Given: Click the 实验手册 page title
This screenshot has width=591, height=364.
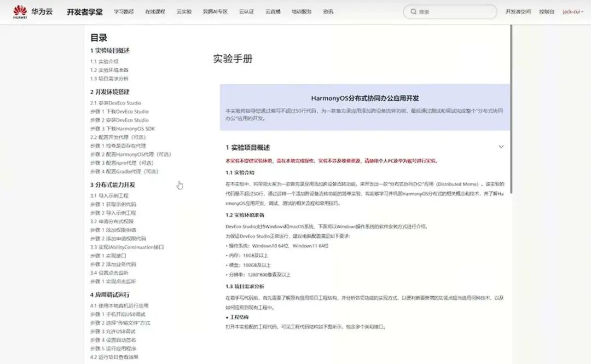Looking at the screenshot, I should 233,59.
